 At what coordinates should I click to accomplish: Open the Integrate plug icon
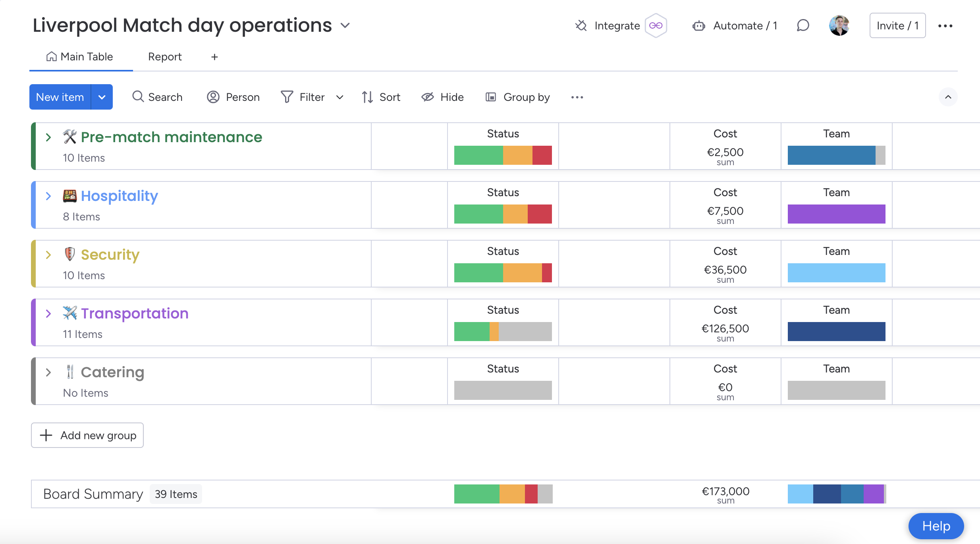pyautogui.click(x=581, y=26)
